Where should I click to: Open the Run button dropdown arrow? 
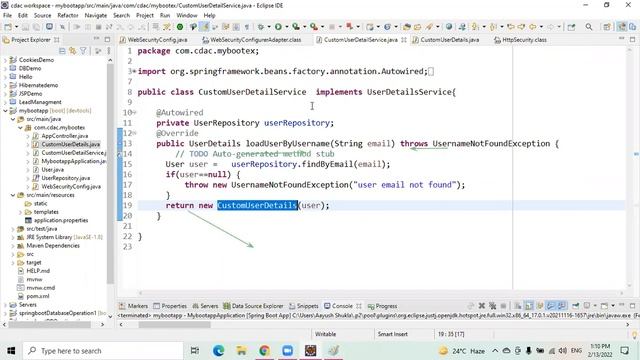(x=287, y=27)
